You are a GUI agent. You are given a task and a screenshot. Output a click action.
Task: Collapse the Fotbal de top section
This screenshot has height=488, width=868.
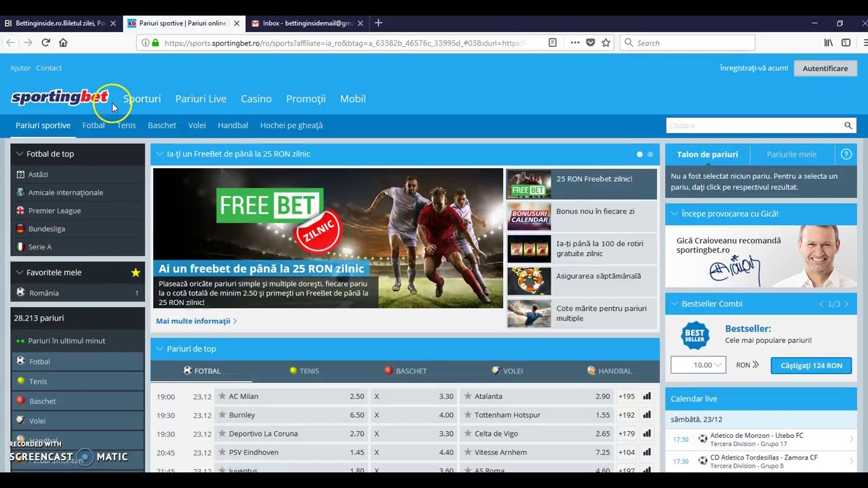tap(19, 154)
